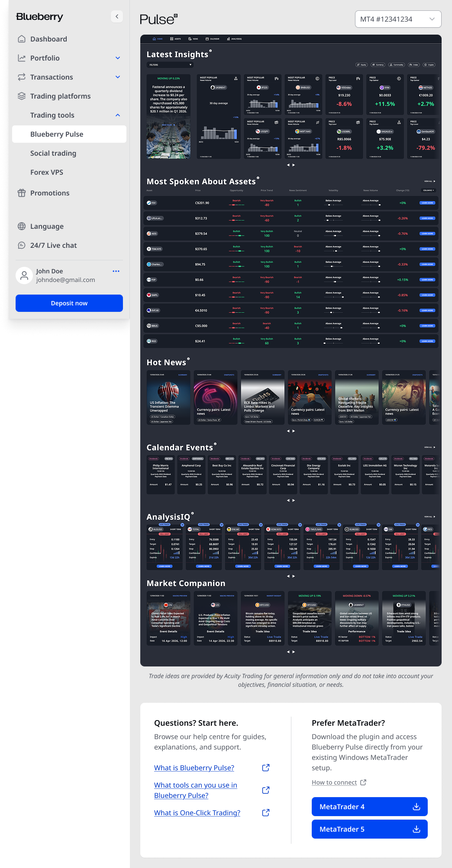Image resolution: width=452 pixels, height=868 pixels.
Task: Click the Deposit now button
Action: click(x=69, y=303)
